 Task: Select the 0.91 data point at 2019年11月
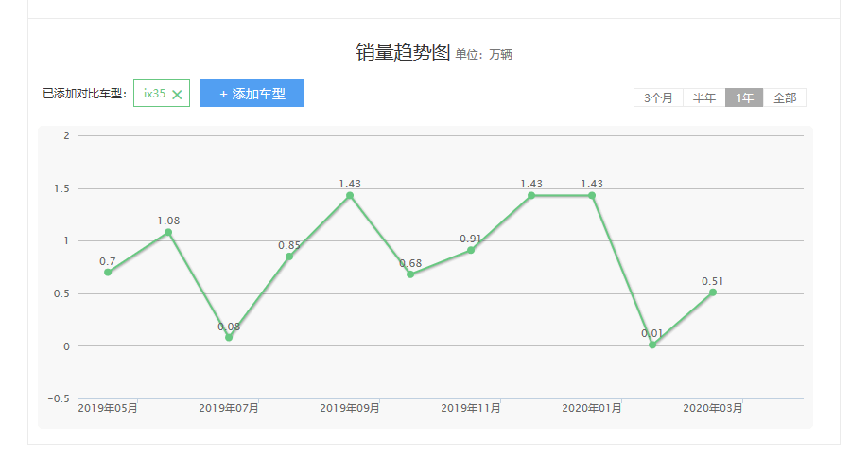(x=471, y=250)
